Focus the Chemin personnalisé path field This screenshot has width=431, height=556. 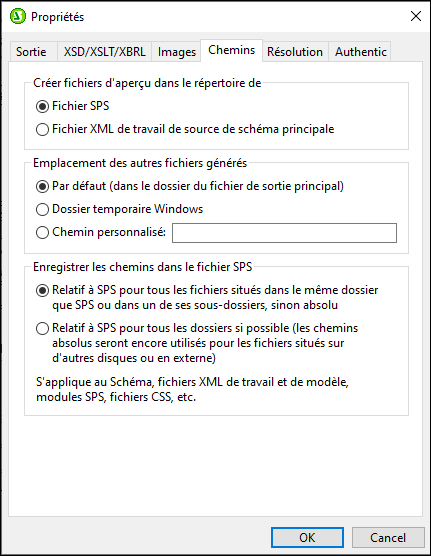coord(284,233)
